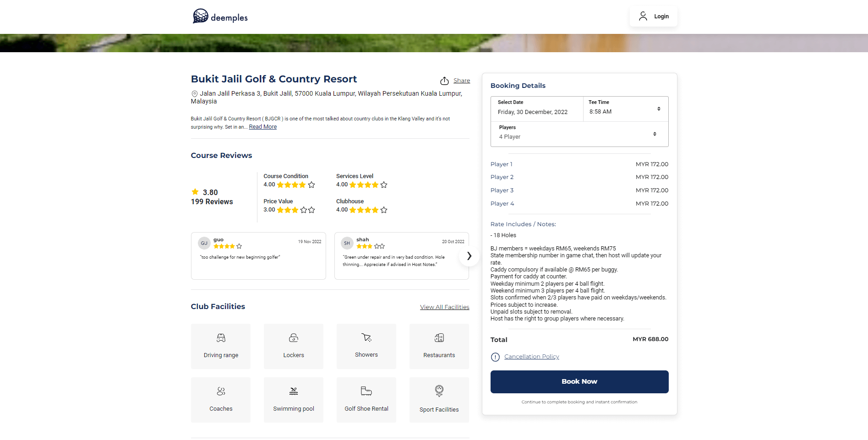Click the Book Now button
Screen dimensions: 868x440
[579, 382]
